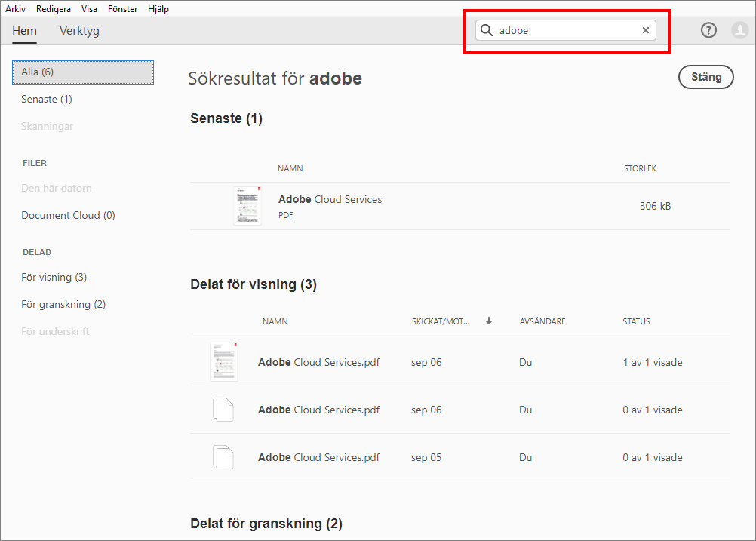Filter by För granskning (2)

63,304
